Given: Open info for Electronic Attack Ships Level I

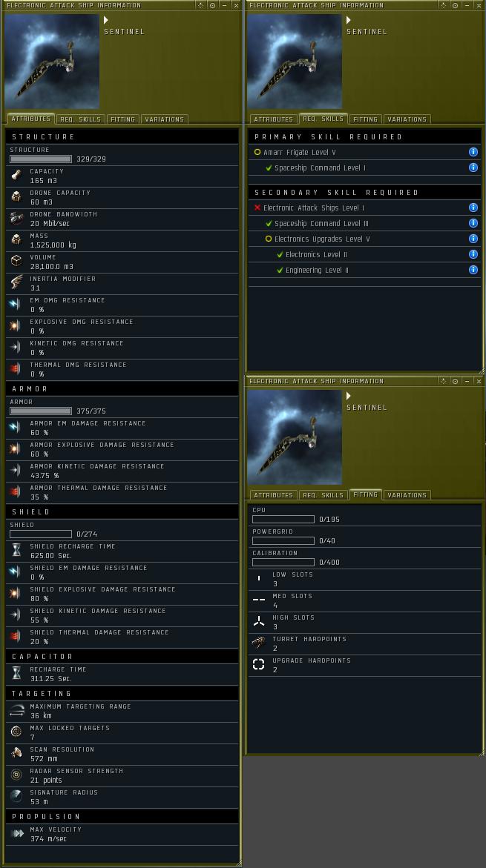Looking at the screenshot, I should click(x=473, y=208).
